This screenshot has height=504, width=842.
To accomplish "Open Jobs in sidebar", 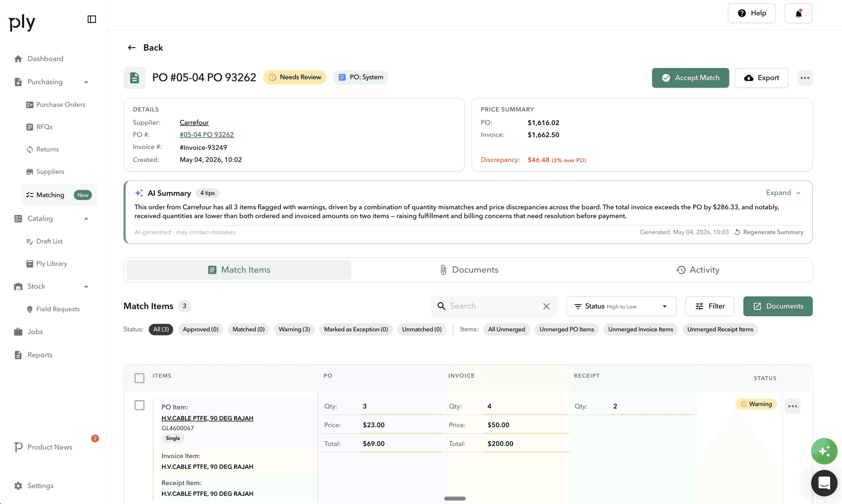I will pyautogui.click(x=35, y=332).
